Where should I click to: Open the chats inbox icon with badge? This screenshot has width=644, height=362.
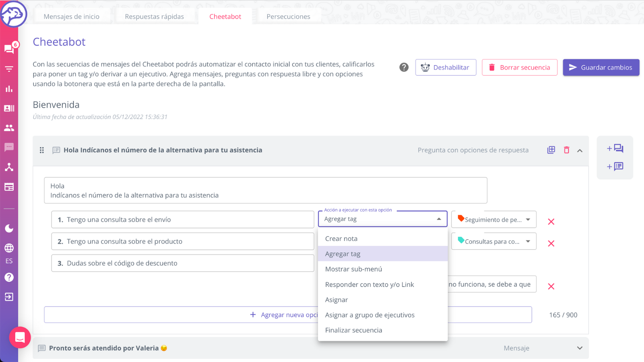9,49
